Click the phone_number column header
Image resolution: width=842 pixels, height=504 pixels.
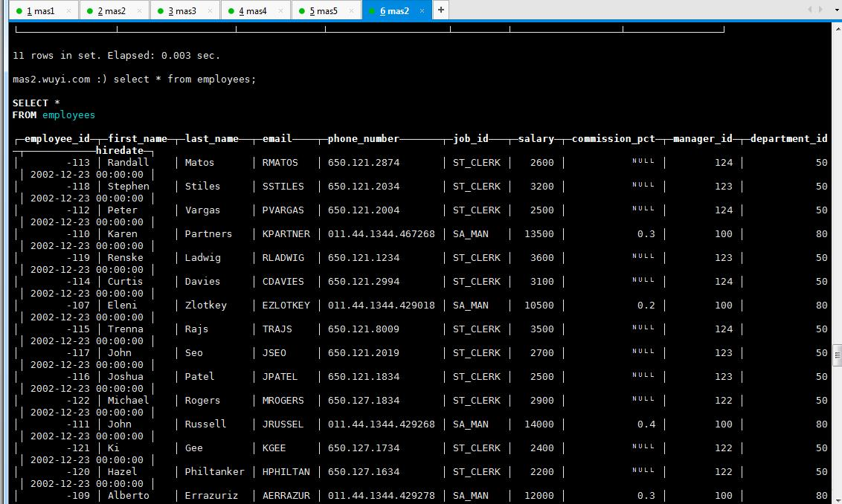364,138
